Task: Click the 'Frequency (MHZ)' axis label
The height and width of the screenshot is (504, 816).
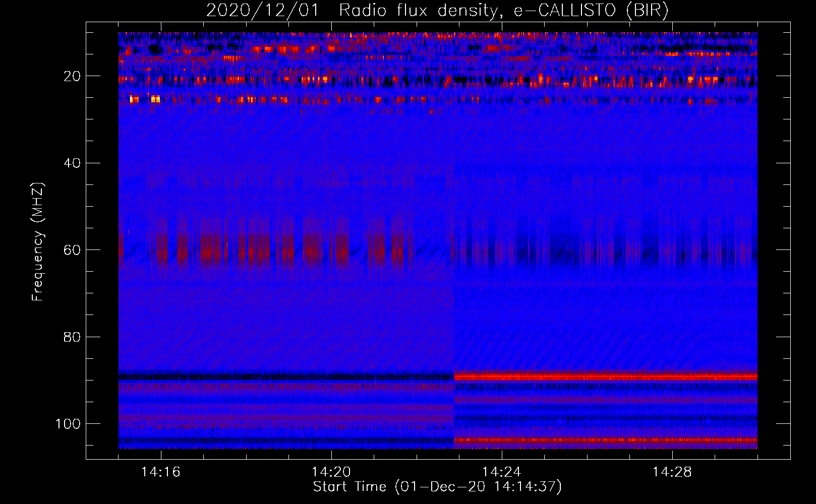Action: [38, 241]
